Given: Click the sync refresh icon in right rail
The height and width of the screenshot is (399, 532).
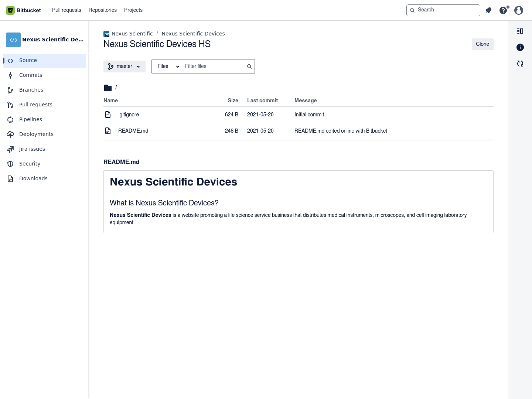Looking at the screenshot, I should (x=520, y=64).
